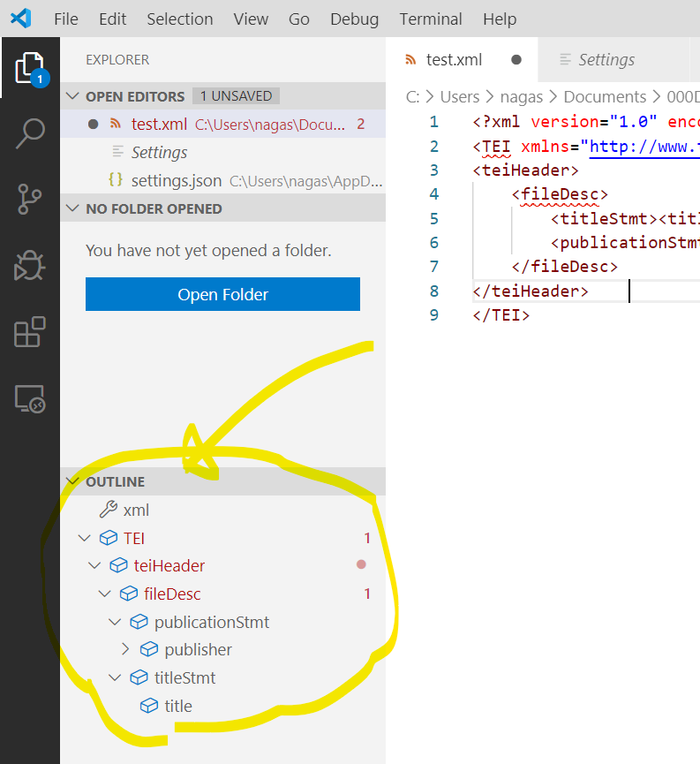Open the Debug menu
The width and height of the screenshot is (700, 764).
354,19
